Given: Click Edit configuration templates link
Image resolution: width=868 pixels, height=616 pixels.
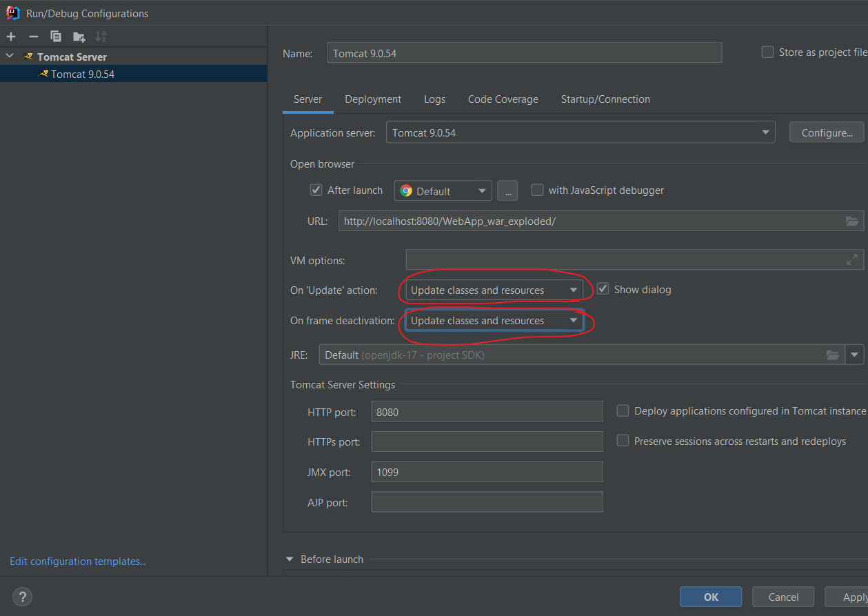Looking at the screenshot, I should [78, 562].
